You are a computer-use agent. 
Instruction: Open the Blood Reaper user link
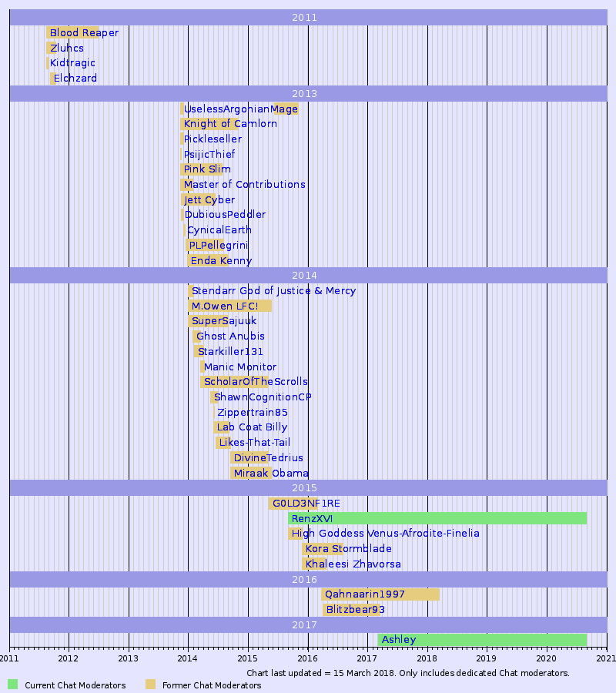83,33
